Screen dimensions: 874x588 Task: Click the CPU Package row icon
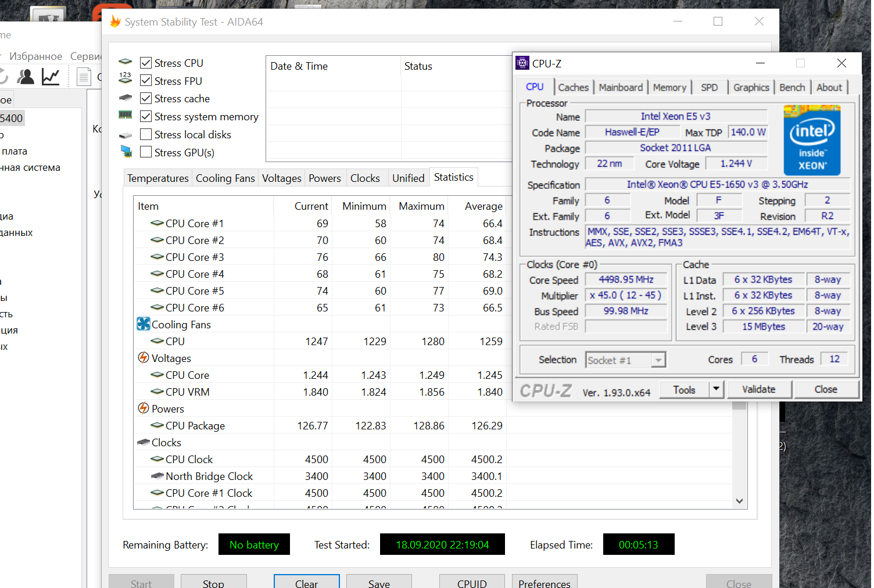157,425
